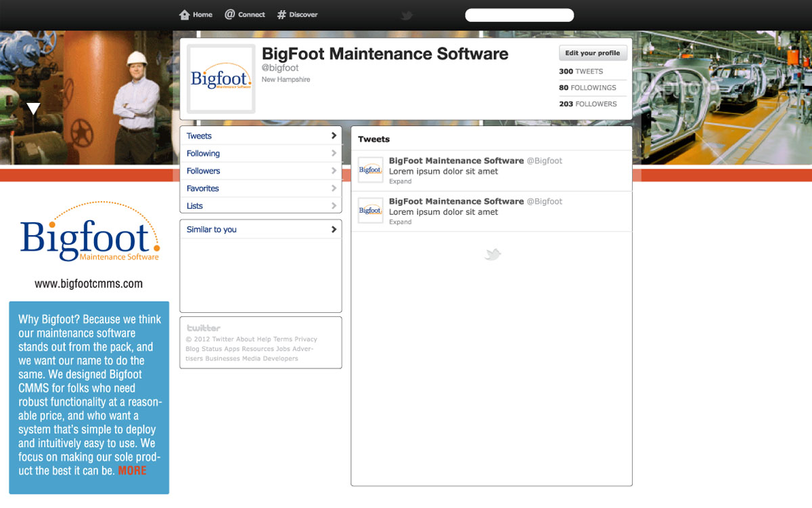Image resolution: width=812 pixels, height=508 pixels.
Task: Open the Help footer link
Action: point(263,339)
